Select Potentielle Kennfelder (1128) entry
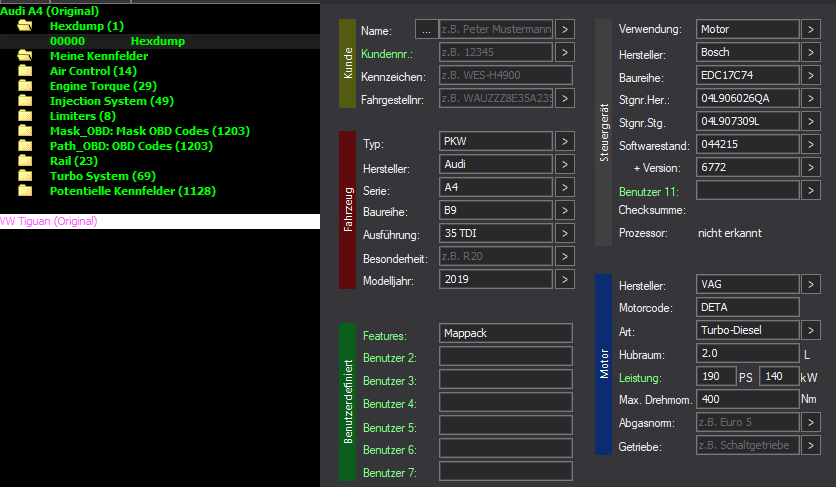The height and width of the screenshot is (487, 836). [133, 190]
